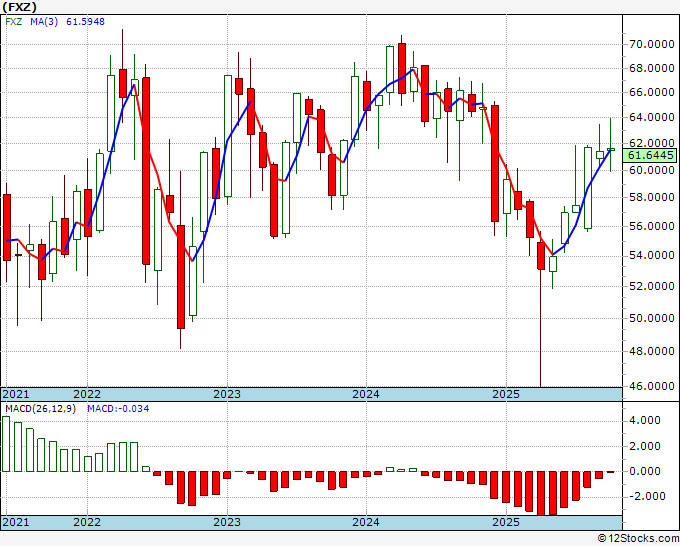Click the 2.000 MACD axis label
Viewport: 680px width, 546px height.
(647, 446)
